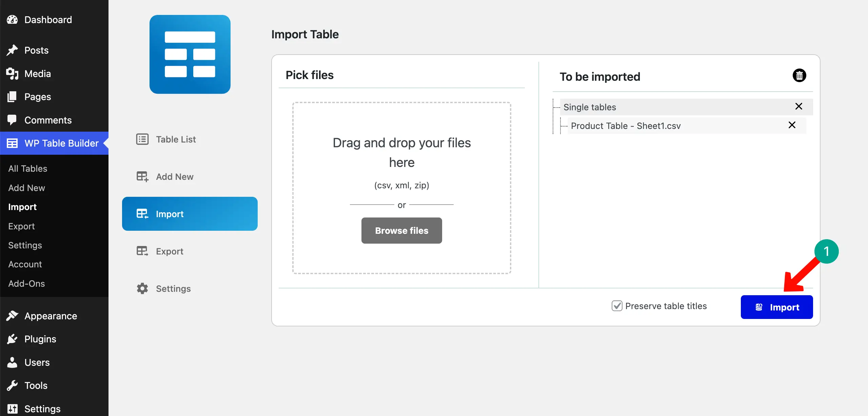Viewport: 868px width, 416px height.
Task: Click the Appearance brush icon
Action: click(13, 316)
